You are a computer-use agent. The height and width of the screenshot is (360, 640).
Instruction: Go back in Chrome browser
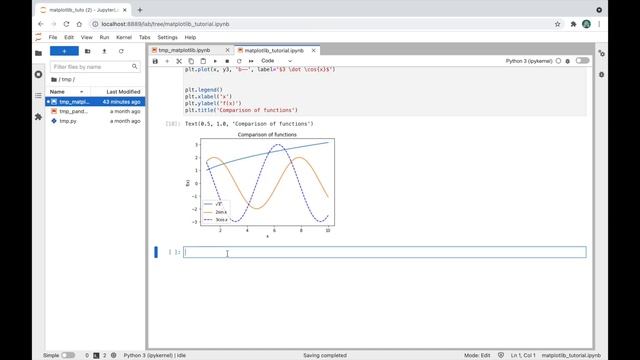(x=40, y=24)
